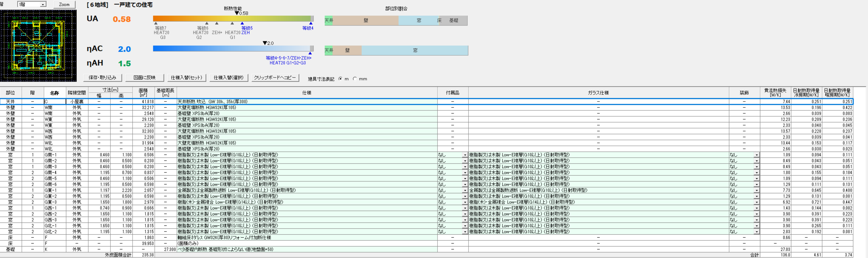Open 付属品 dropdown for window G西-2
This screenshot has width=868, height=258.
(x=465, y=214)
